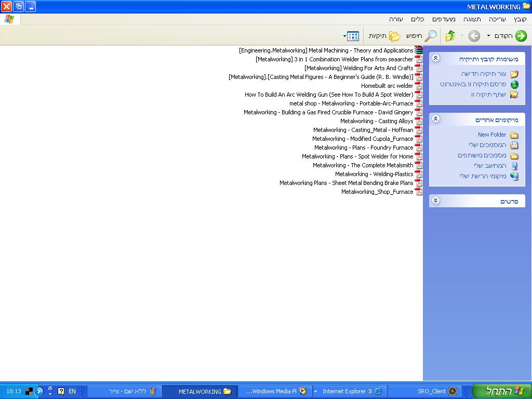Open the Back history dropdown arrow
This screenshot has height=399, width=532.
[488, 36]
